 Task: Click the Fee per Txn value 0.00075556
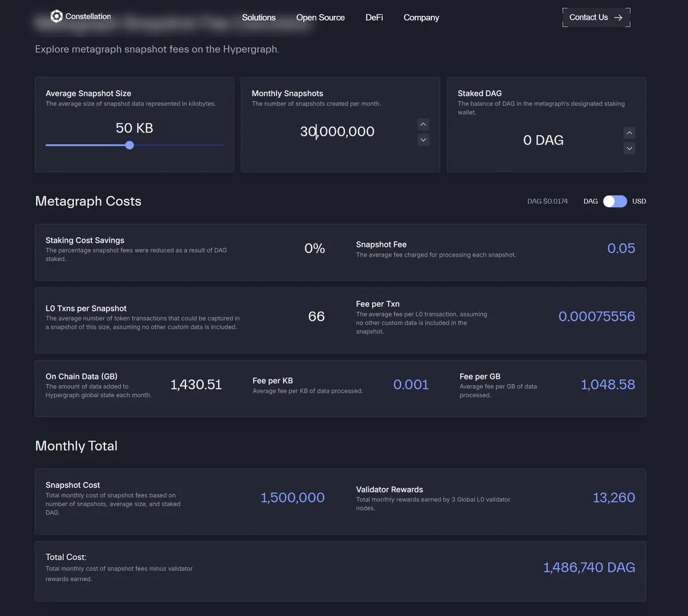pyautogui.click(x=596, y=316)
